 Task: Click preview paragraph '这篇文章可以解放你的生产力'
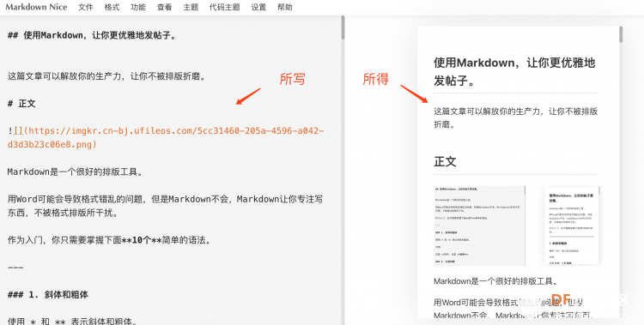(516, 117)
